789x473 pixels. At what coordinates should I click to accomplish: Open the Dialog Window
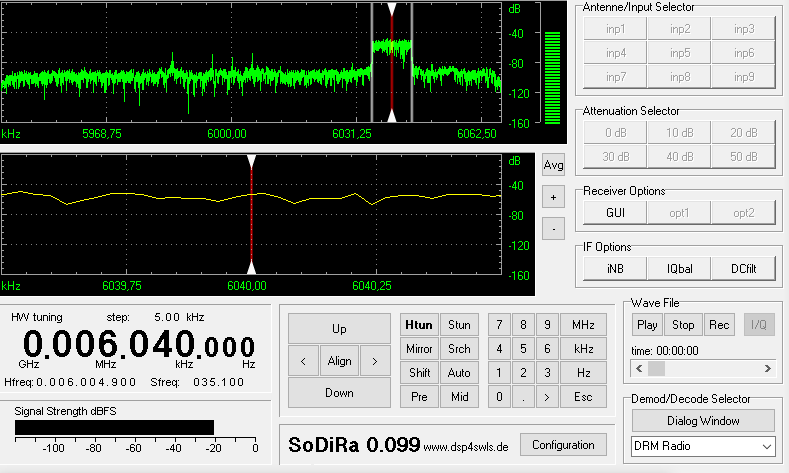click(702, 420)
